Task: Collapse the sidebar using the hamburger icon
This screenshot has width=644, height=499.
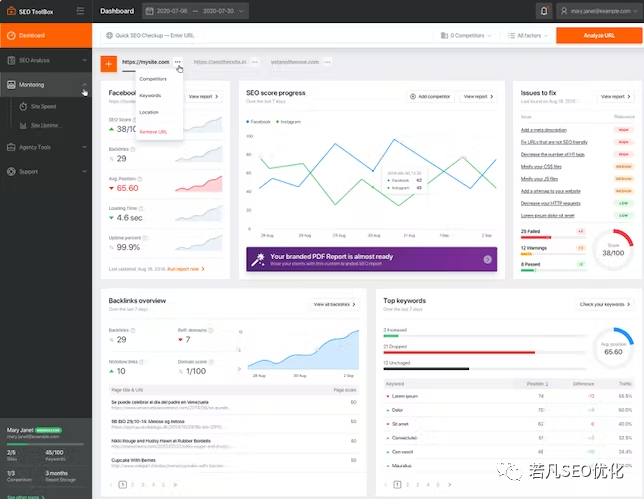Action: (80, 11)
